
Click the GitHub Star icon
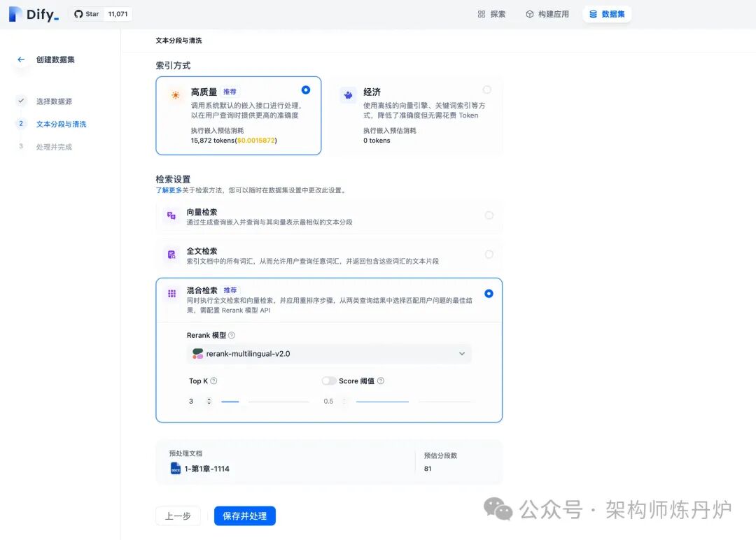coord(78,14)
